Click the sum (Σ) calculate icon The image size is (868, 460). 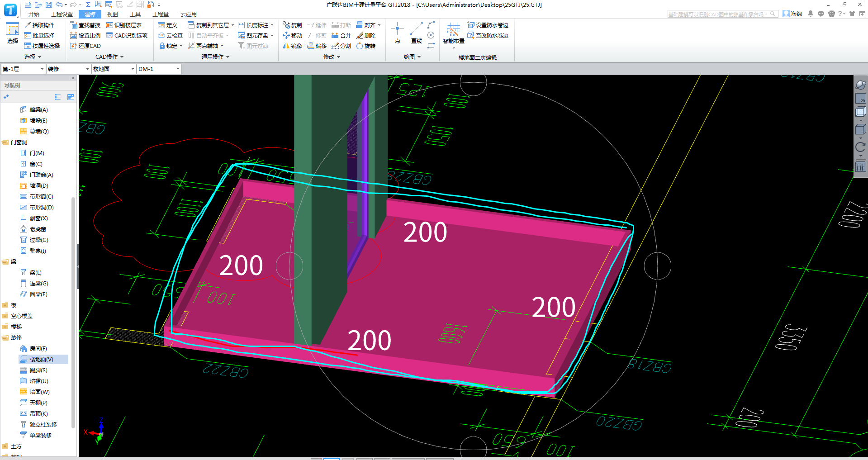(x=88, y=5)
